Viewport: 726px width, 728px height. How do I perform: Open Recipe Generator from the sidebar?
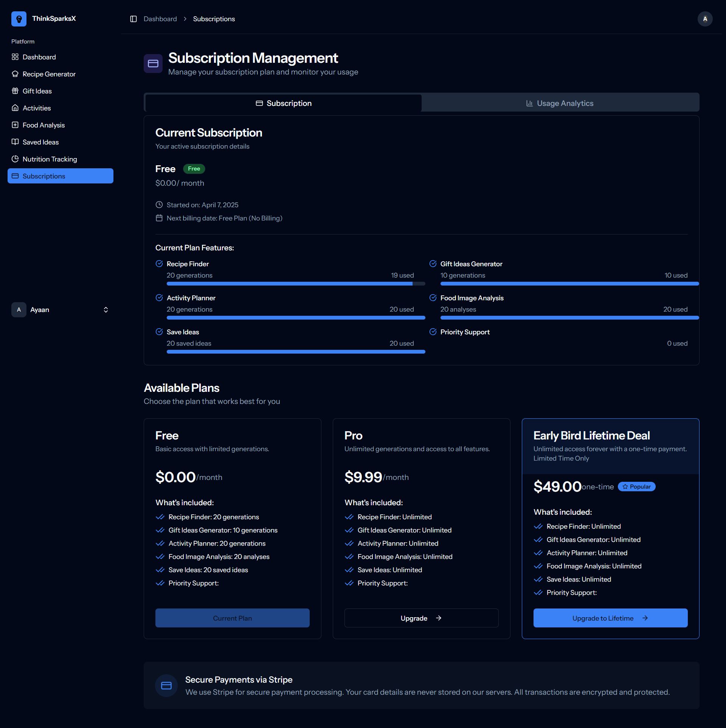[49, 74]
